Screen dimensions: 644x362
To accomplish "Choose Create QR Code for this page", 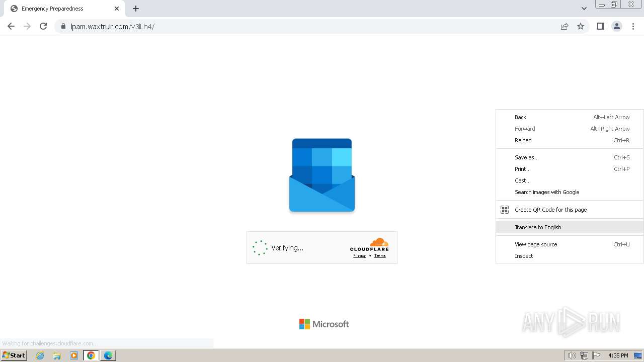I will click(x=570, y=210).
